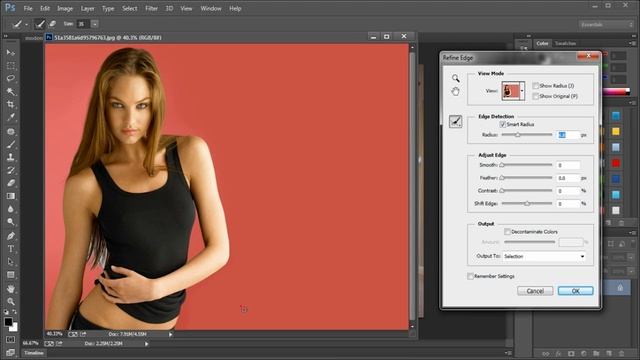640x360 pixels.
Task: Check the Remember Settings checkbox
Action: [470, 276]
